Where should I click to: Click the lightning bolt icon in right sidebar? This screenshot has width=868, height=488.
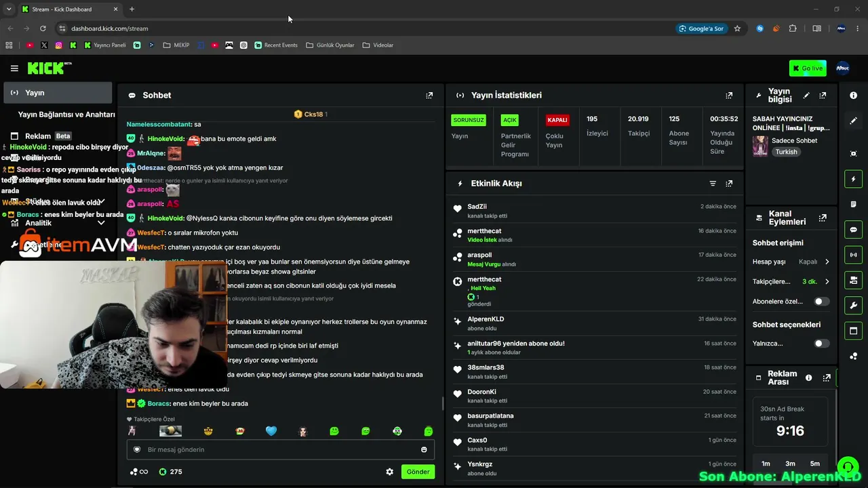pyautogui.click(x=853, y=179)
